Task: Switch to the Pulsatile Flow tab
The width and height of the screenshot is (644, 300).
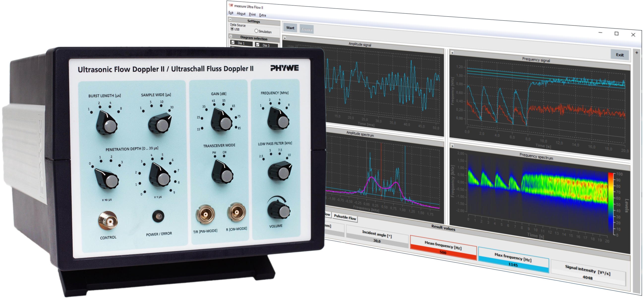Action: [x=345, y=217]
